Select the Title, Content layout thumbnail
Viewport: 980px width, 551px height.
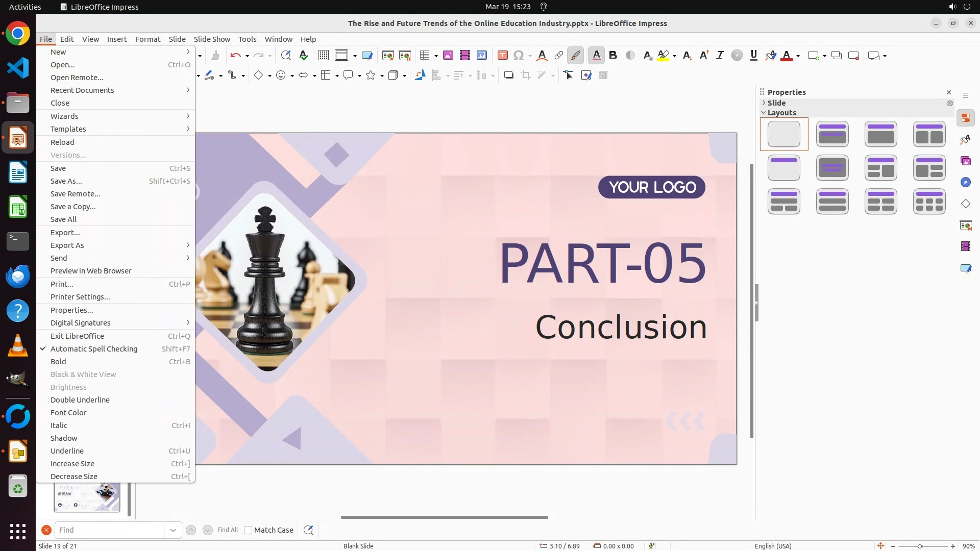(880, 134)
